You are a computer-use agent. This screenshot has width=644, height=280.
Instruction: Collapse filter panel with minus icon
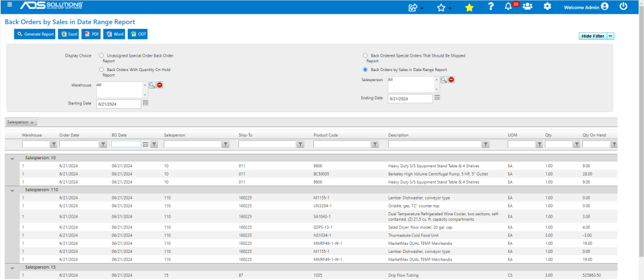(x=611, y=36)
